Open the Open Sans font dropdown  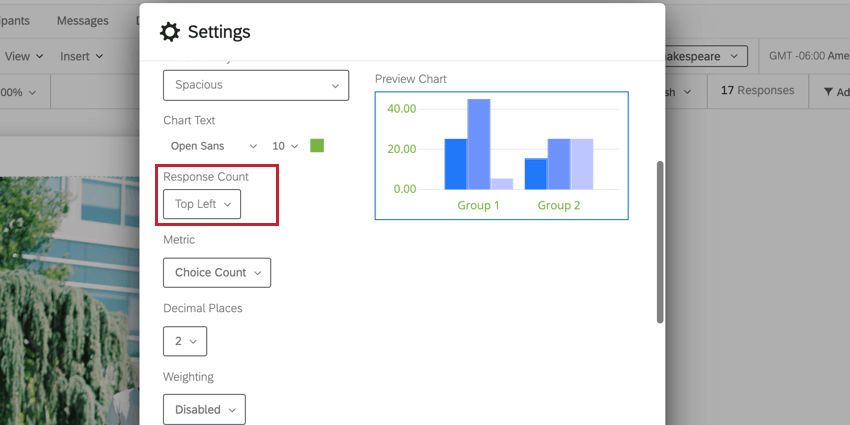213,146
